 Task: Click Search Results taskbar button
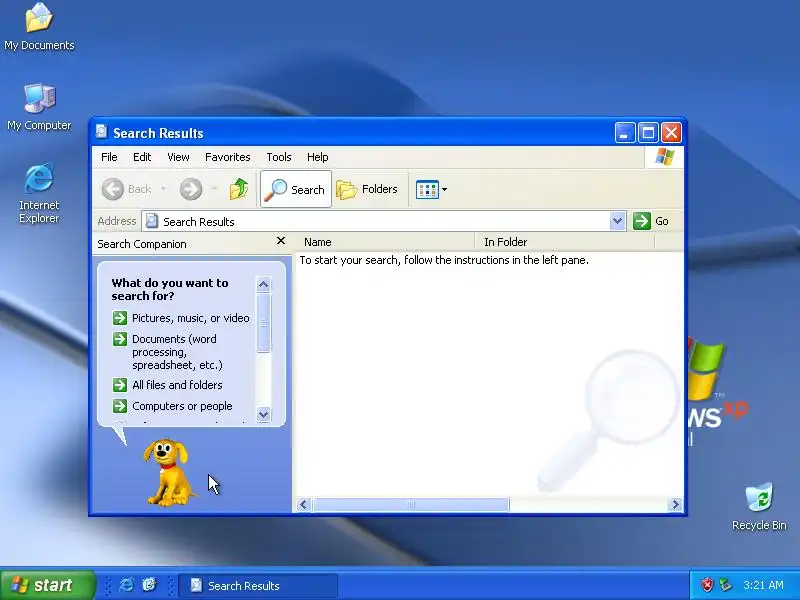[x=259, y=586]
